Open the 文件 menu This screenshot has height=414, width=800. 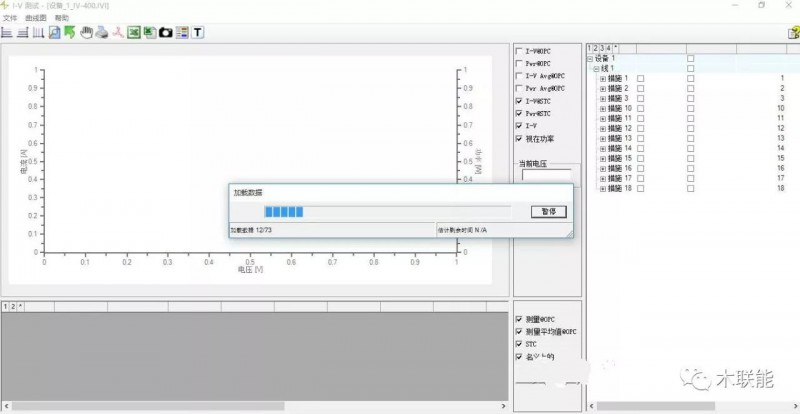click(10, 18)
